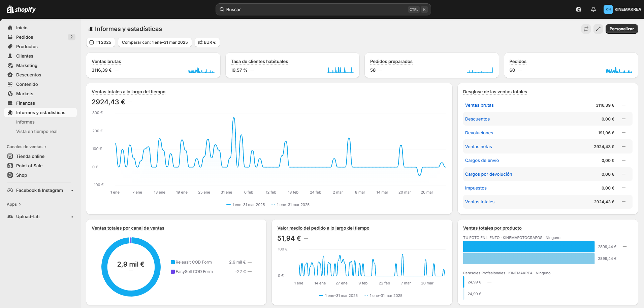Image resolution: width=644 pixels, height=308 pixels.
Task: Open Inicio from the sidebar
Action: [22, 28]
